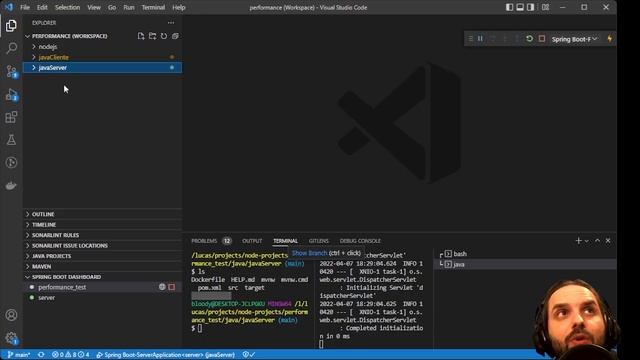Stop the debug session
640x360 pixels.
pos(542,39)
